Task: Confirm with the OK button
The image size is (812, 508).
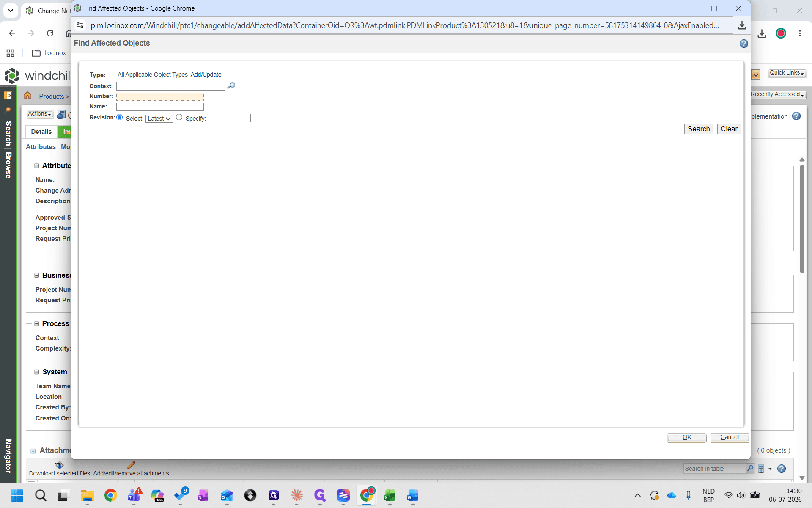Action: pos(687,437)
